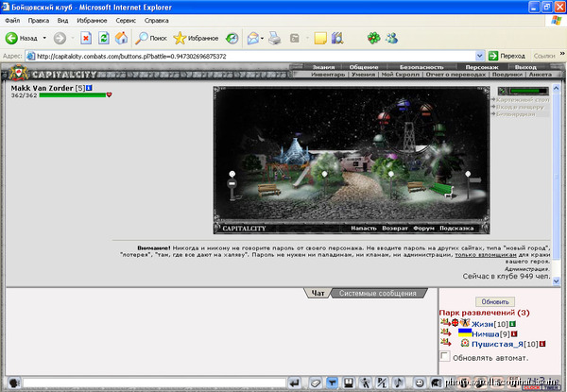Screen dimensions: 567x392
Task: Enable the Обновлять автомат. checkbox
Action: [x=444, y=357]
